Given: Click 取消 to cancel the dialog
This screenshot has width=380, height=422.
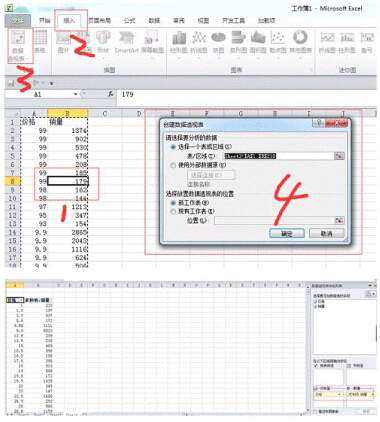Looking at the screenshot, I should [326, 233].
